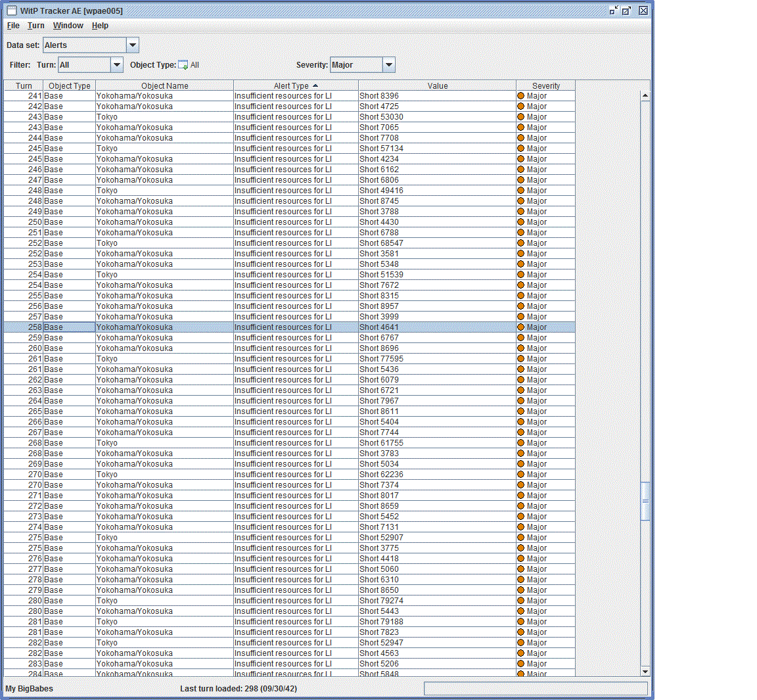Click the table scrollbar down arrow
Image resolution: width=757 pixels, height=700 pixels.
(x=645, y=672)
